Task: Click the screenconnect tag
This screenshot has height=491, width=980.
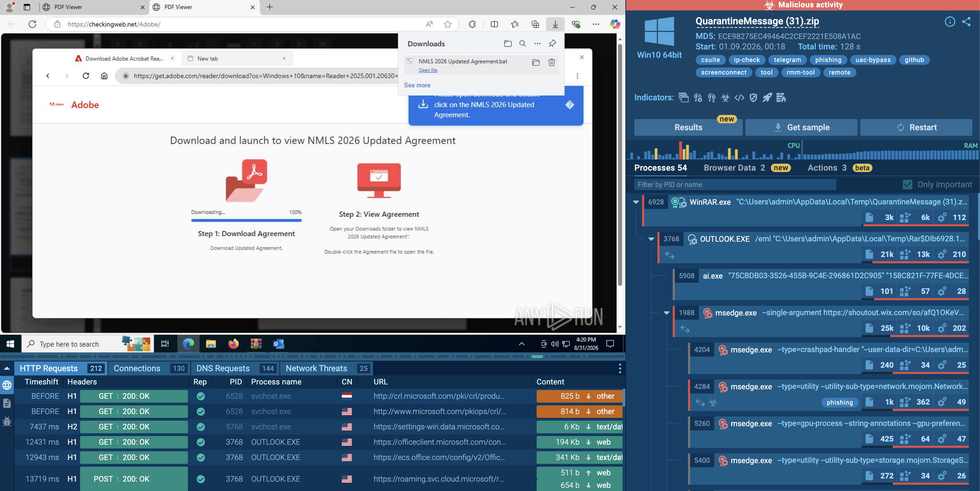Action: (724, 72)
